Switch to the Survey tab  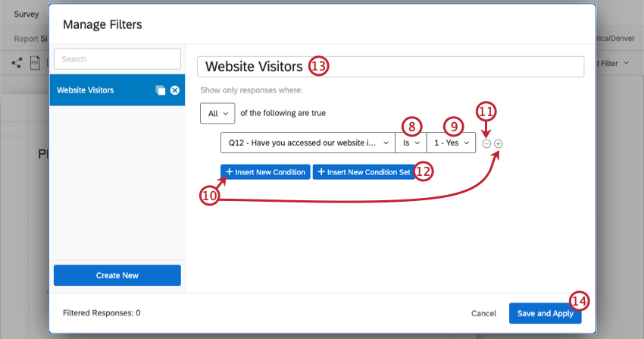tap(27, 14)
